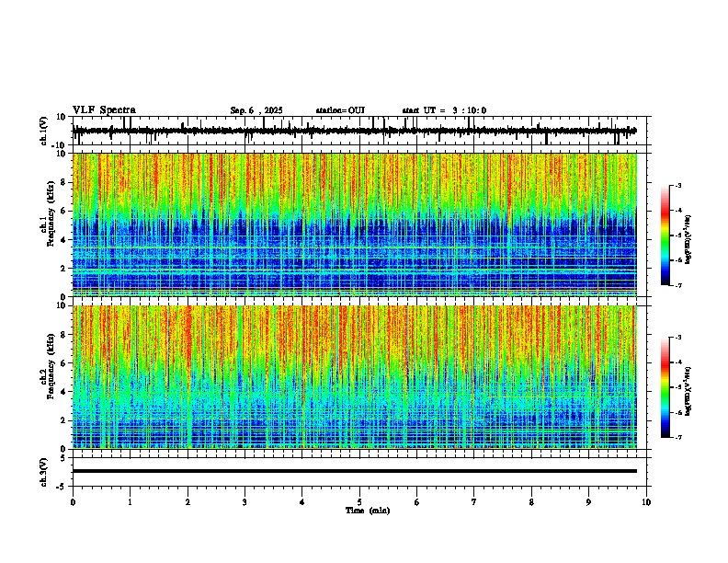Click the log(PSD) label beside ch.1 colorbar
The height and width of the screenshot is (563, 728).
688,239
